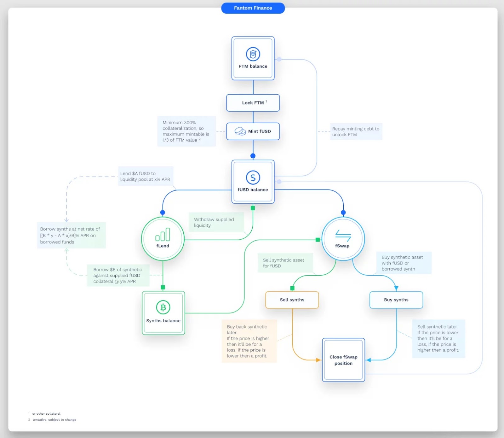Viewport: 504px width, 438px height.
Task: Select the Mint fUSD step box
Action: point(253,131)
